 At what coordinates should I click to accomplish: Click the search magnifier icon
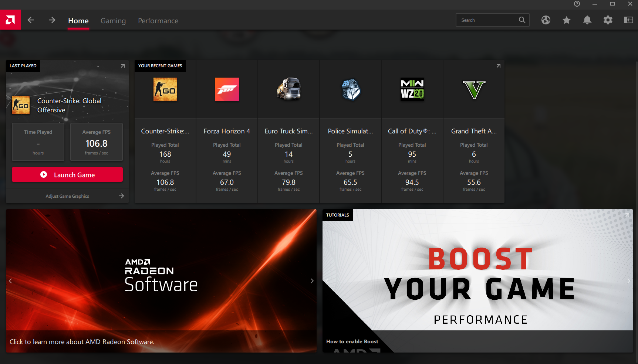pyautogui.click(x=522, y=20)
